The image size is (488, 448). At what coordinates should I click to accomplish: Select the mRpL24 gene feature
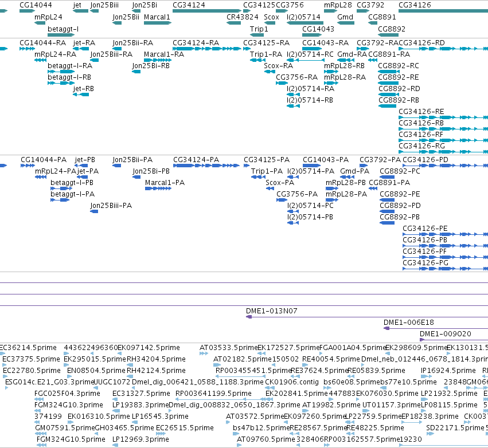pos(40,23)
